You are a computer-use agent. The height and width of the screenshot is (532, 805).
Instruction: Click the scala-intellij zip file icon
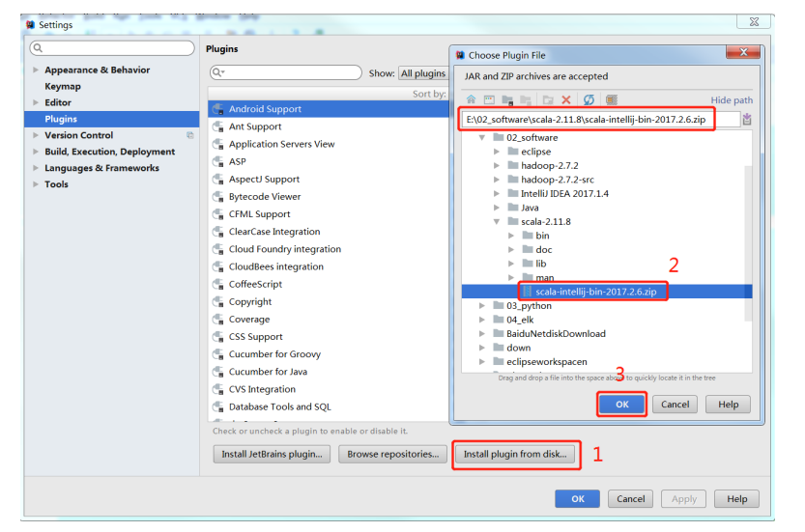pyautogui.click(x=527, y=292)
